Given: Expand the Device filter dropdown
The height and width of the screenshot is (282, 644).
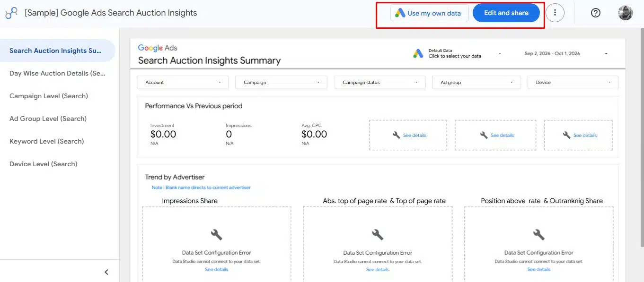Looking at the screenshot, I should tap(573, 82).
